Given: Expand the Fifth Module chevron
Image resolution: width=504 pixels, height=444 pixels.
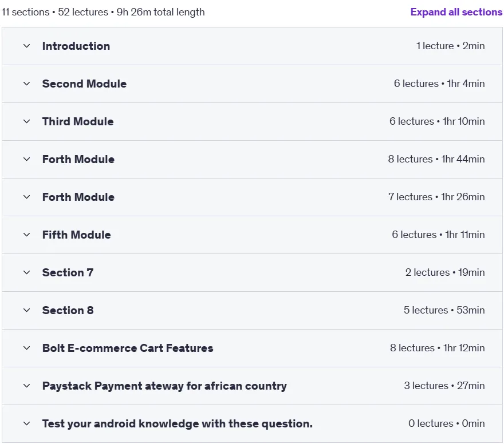Looking at the screenshot, I should (x=27, y=235).
